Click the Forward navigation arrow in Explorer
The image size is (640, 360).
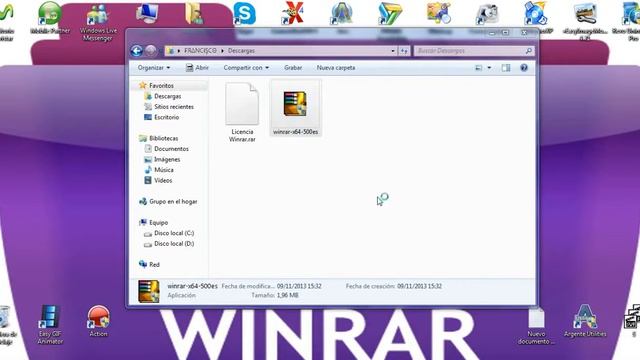(x=151, y=51)
